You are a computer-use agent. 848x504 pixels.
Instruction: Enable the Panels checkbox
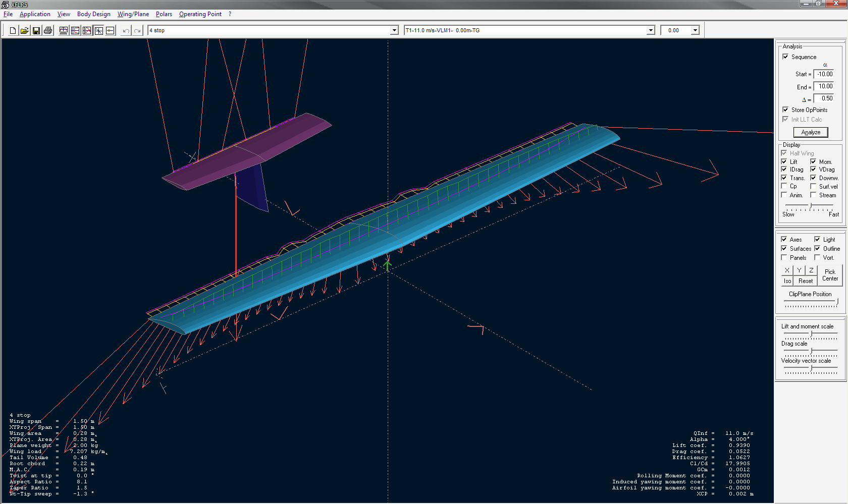coord(784,257)
